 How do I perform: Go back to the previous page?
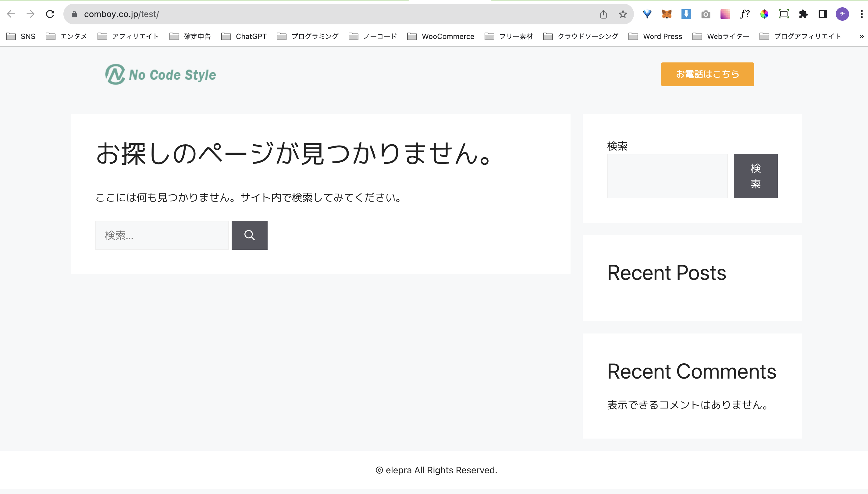pyautogui.click(x=11, y=14)
